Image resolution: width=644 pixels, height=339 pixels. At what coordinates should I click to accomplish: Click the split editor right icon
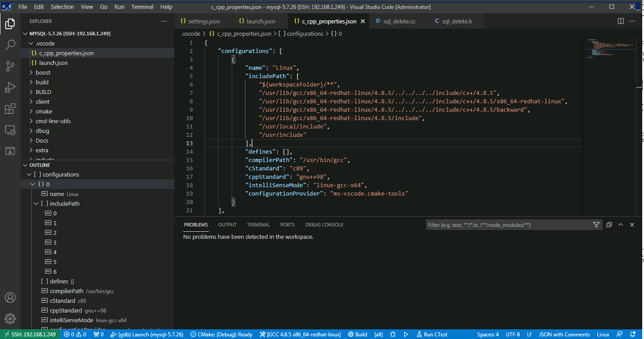(x=621, y=21)
